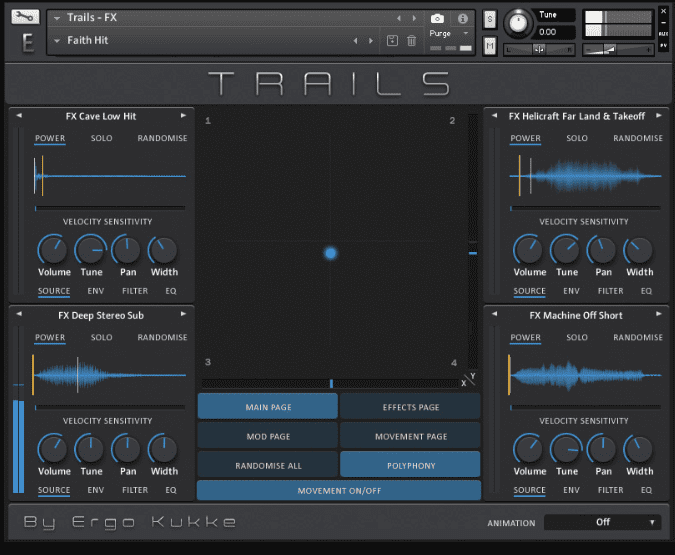Go to next instrument Trails - FX
The image size is (675, 555).
coord(414,18)
